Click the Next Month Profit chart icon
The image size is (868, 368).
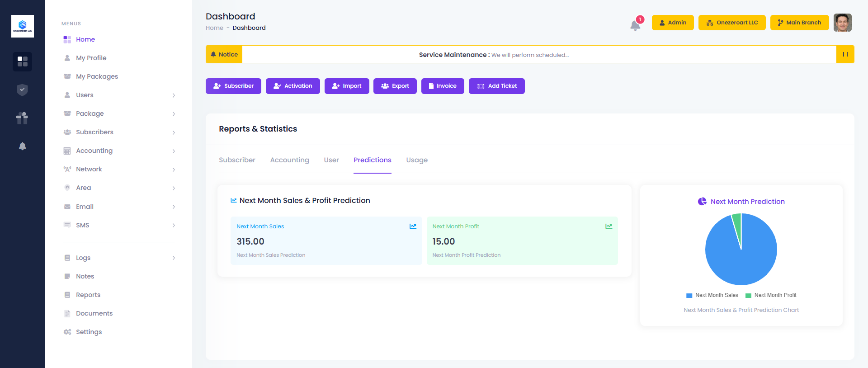[x=609, y=226]
